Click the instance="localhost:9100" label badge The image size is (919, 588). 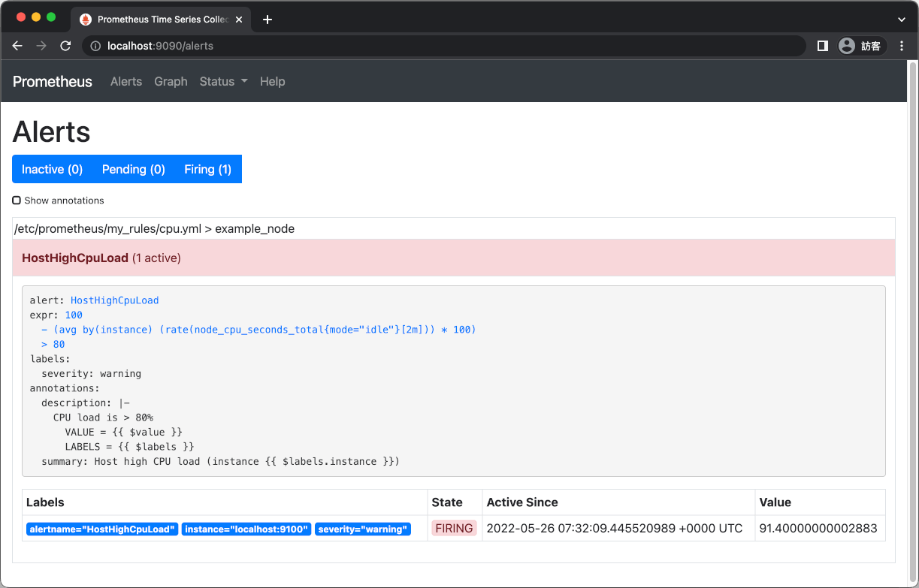click(x=246, y=529)
